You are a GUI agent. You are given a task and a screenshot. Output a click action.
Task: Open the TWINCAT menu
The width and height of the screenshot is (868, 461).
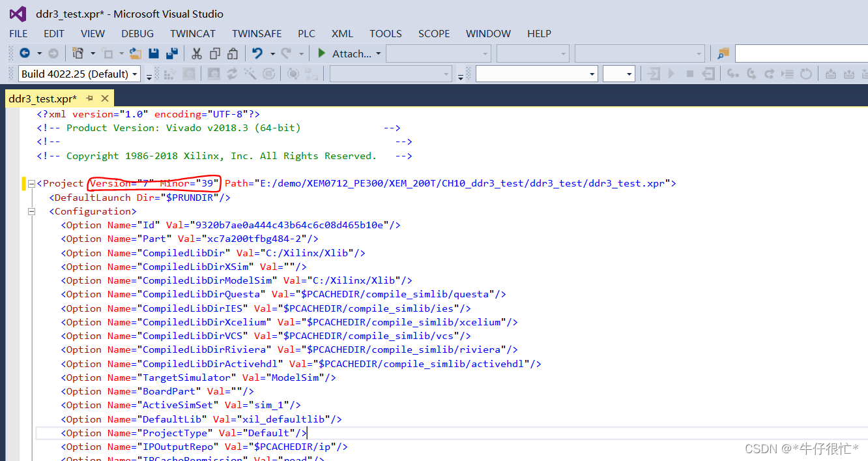[x=193, y=33]
